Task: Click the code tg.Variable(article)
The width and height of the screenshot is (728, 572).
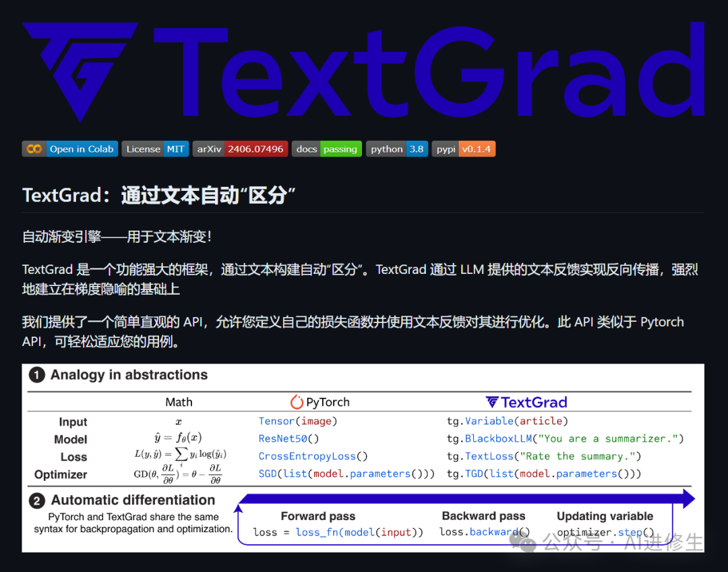Action: [508, 421]
